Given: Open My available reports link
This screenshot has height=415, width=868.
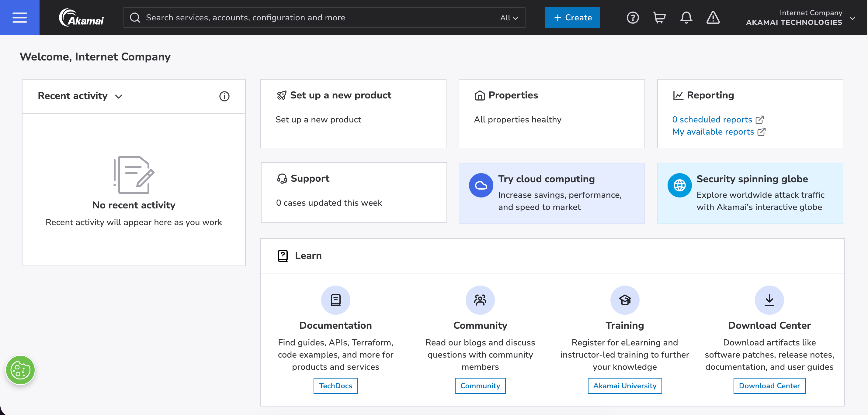Looking at the screenshot, I should click(713, 132).
